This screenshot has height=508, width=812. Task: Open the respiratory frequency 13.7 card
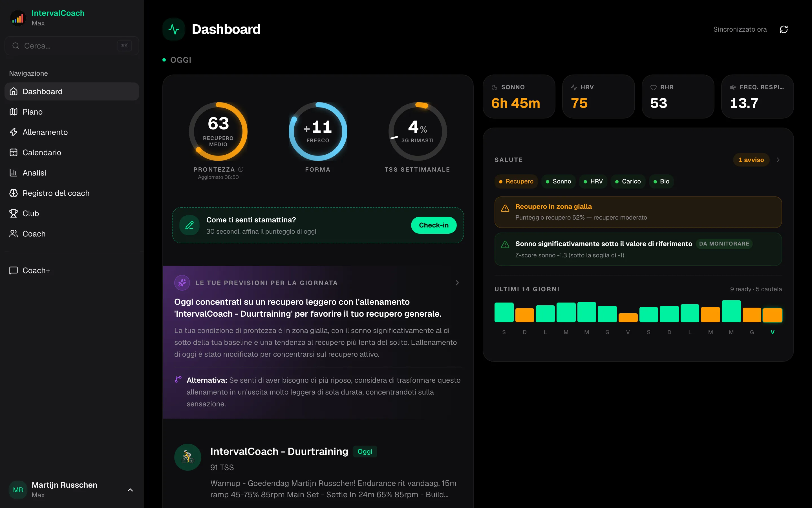coord(757,97)
